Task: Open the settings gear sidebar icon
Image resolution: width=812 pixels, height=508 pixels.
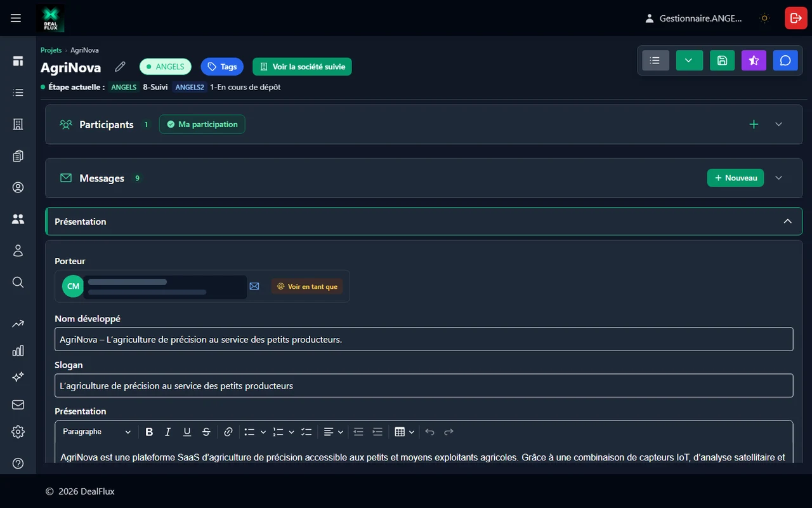Action: pyautogui.click(x=18, y=432)
